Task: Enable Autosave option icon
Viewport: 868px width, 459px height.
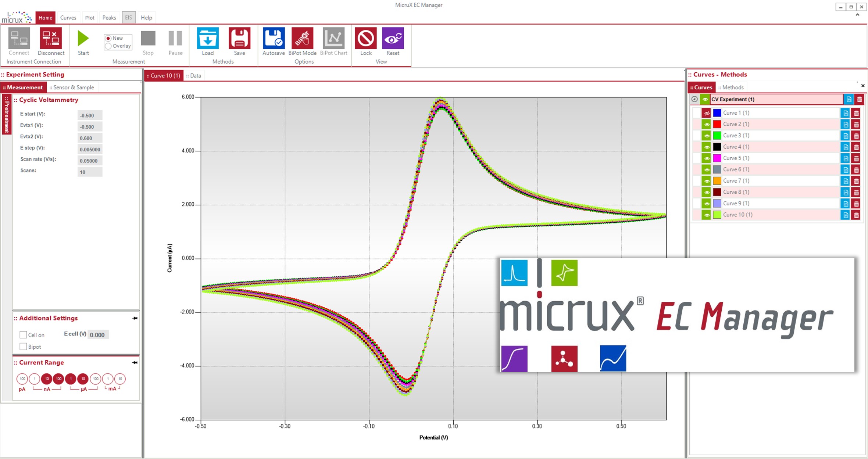Action: 274,38
